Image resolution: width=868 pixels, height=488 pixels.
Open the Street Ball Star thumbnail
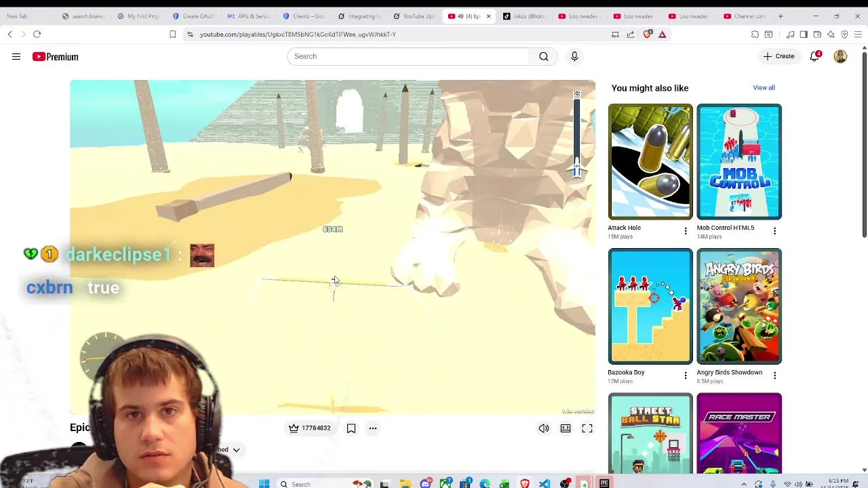coord(650,433)
